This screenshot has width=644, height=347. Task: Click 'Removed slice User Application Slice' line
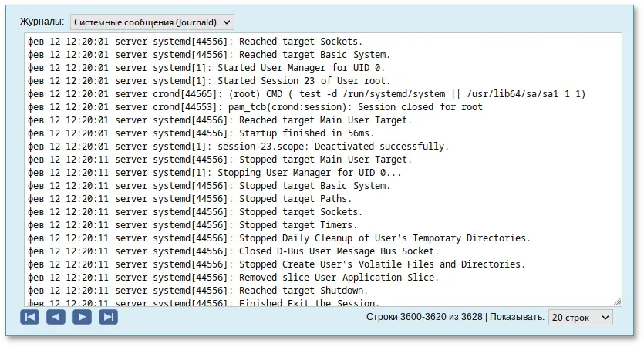click(233, 278)
